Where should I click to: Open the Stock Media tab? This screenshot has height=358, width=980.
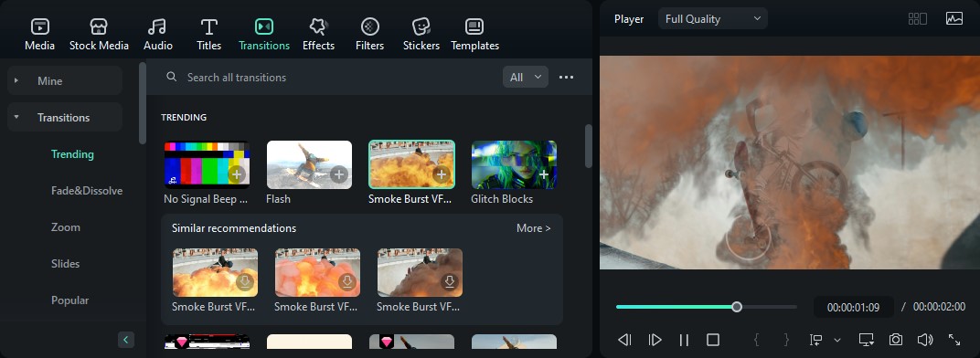99,35
